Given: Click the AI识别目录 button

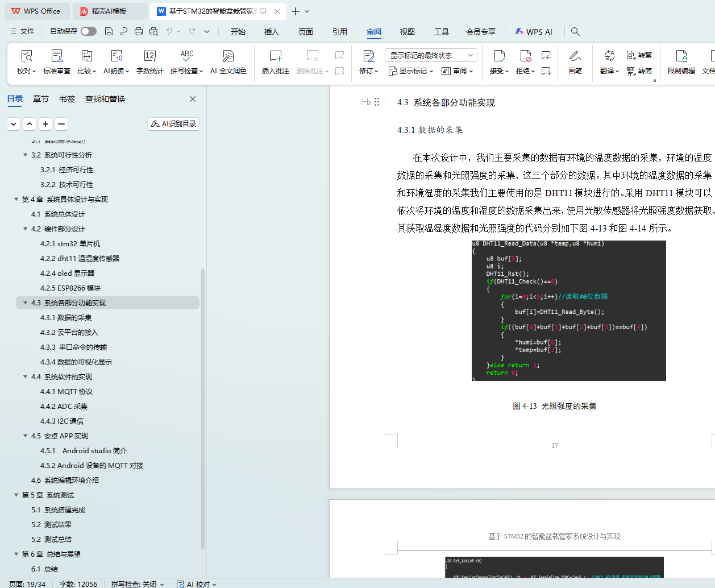Looking at the screenshot, I should (x=173, y=123).
